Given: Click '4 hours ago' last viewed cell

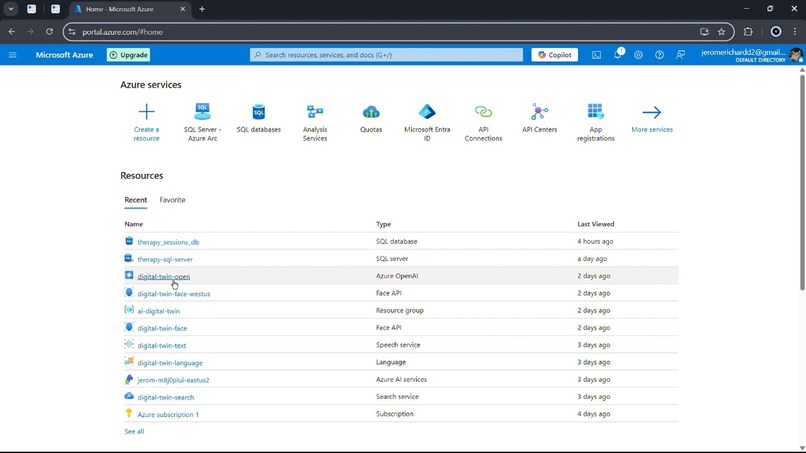Looking at the screenshot, I should click(x=595, y=241).
